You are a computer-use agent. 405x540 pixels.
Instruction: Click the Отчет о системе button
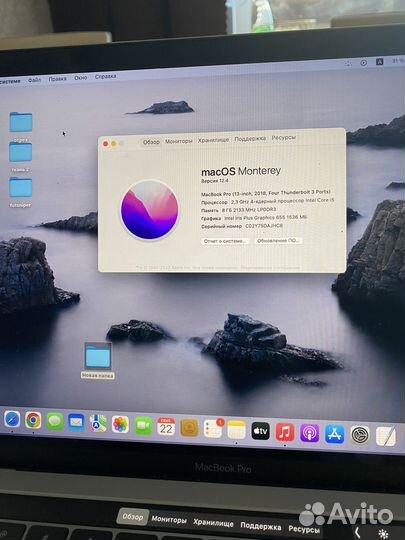[225, 241]
